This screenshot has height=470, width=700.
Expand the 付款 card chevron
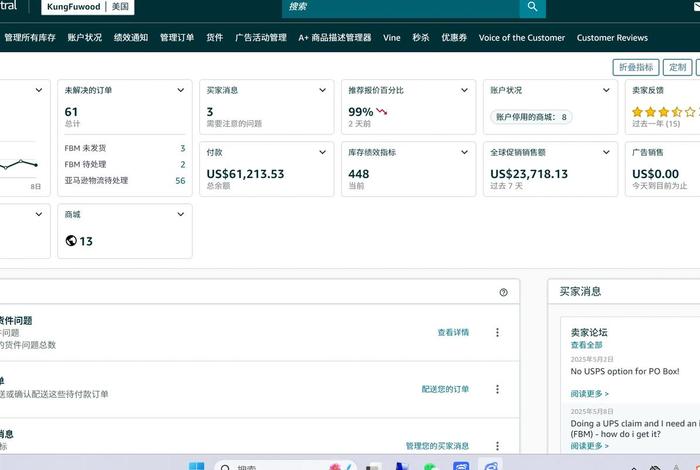tap(322, 152)
